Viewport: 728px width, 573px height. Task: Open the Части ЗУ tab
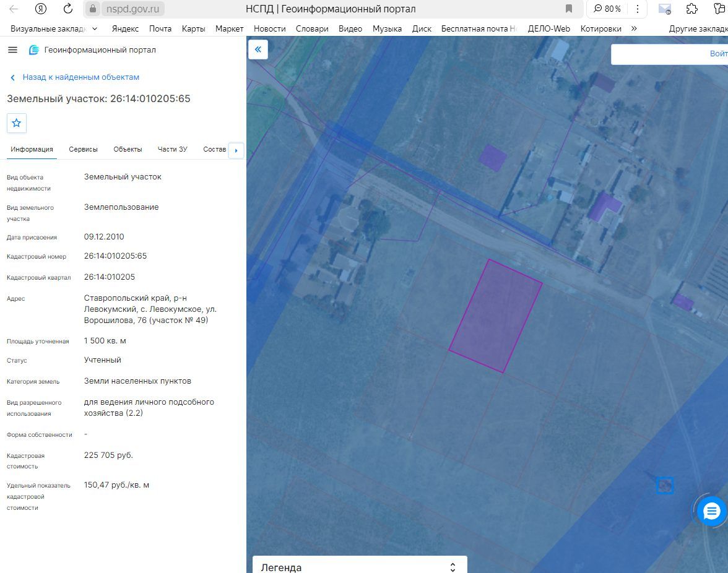(x=172, y=149)
